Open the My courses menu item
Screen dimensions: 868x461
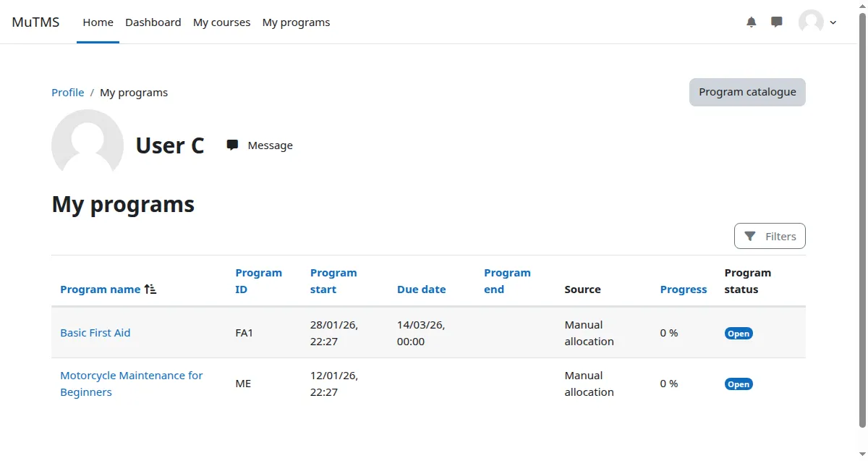tap(221, 22)
